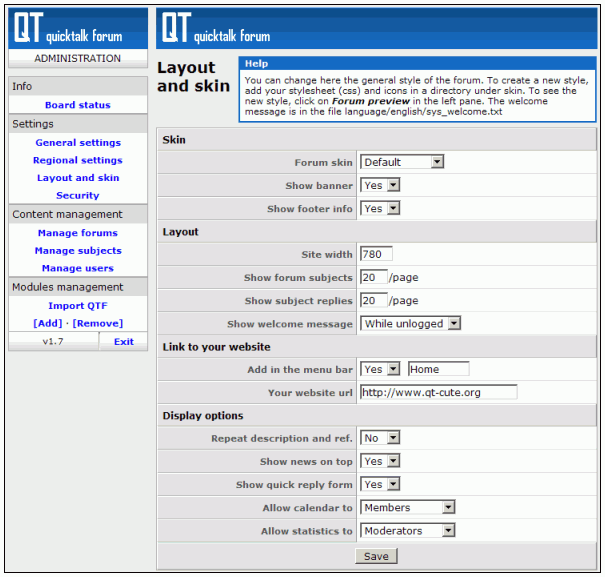
Task: Open Regional settings from sidebar
Action: click(x=78, y=160)
